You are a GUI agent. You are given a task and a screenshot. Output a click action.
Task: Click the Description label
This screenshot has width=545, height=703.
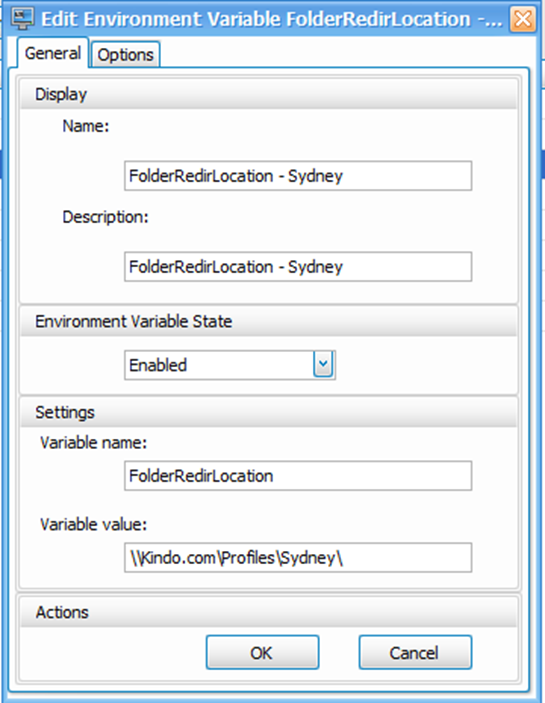(x=105, y=217)
